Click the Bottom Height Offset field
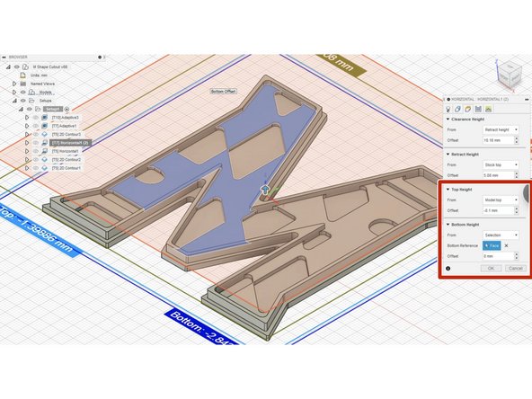 tap(499, 256)
